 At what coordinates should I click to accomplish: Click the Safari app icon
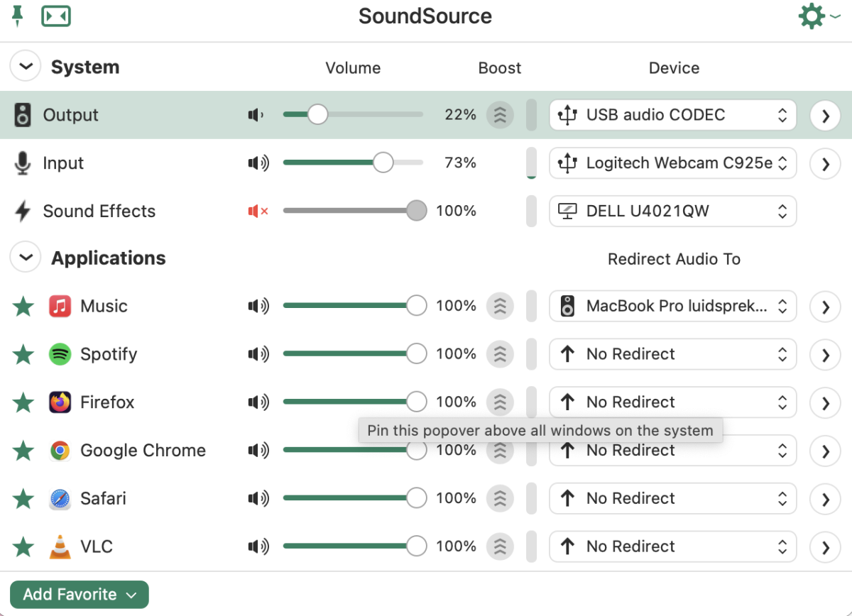(x=60, y=498)
